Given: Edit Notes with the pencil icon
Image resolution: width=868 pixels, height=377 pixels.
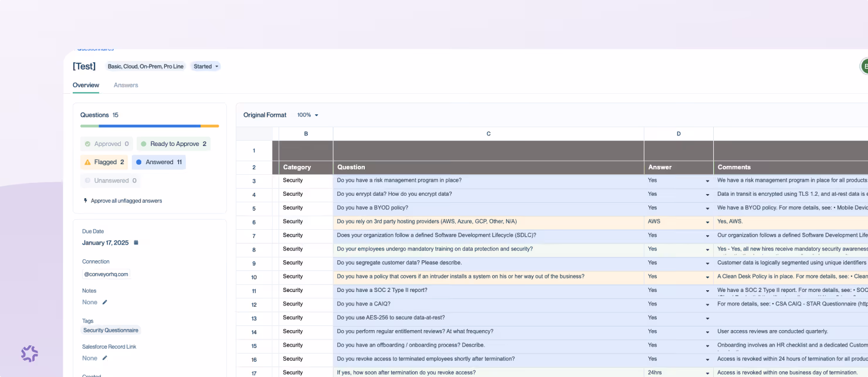Looking at the screenshot, I should (x=105, y=302).
